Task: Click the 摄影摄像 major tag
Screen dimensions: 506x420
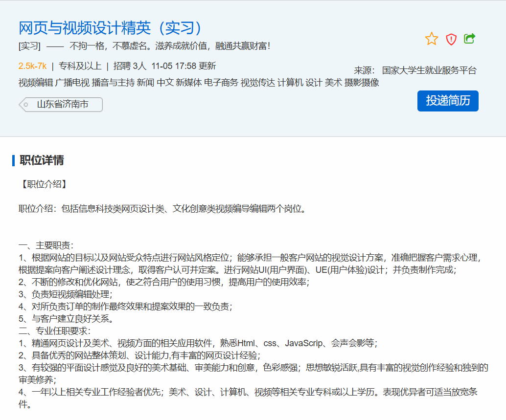Action: point(362,83)
